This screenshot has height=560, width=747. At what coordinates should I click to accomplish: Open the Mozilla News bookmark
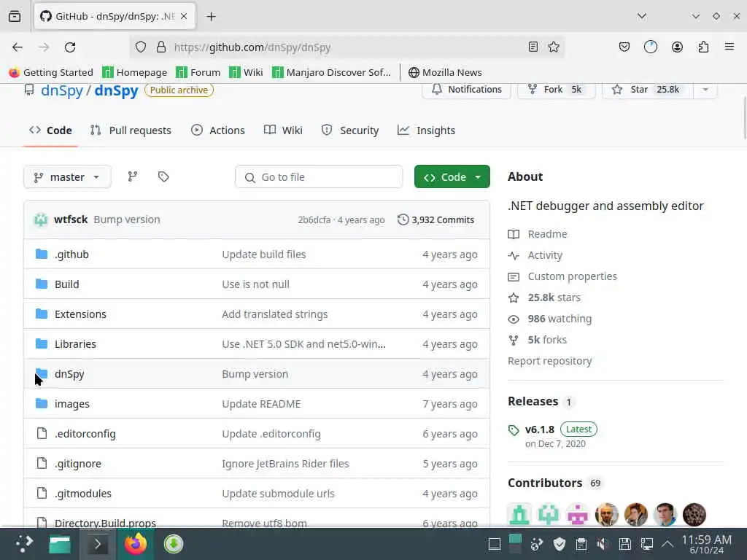[446, 72]
